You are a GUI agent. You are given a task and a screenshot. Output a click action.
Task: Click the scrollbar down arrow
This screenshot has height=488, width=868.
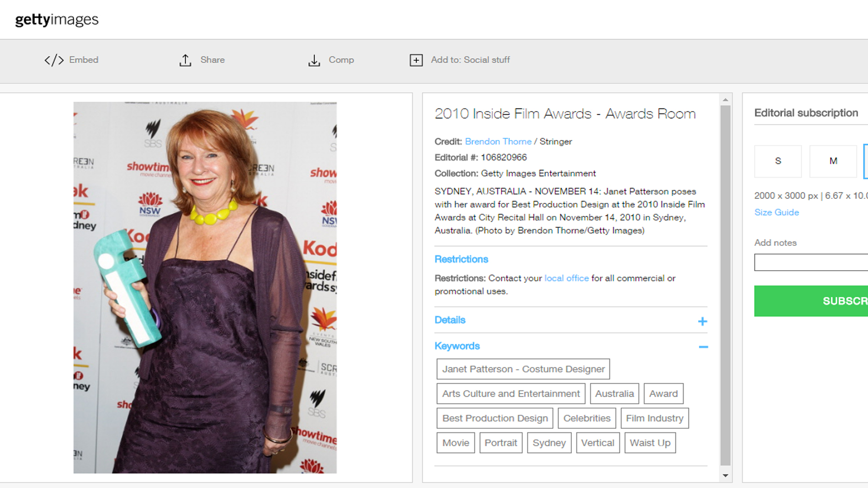(725, 475)
